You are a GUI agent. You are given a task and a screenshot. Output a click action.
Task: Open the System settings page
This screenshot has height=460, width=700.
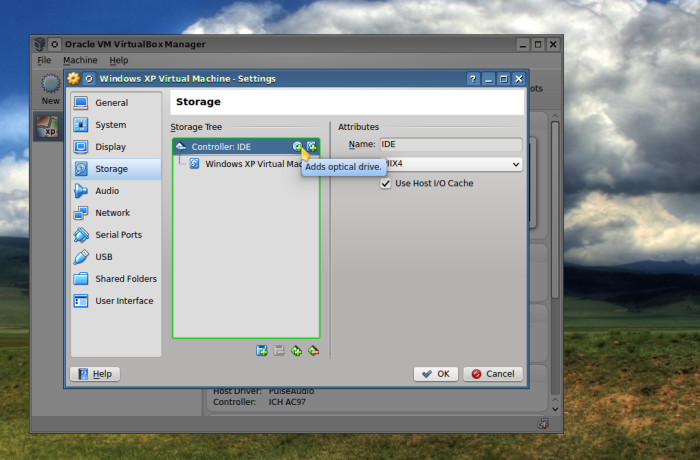coord(116,125)
